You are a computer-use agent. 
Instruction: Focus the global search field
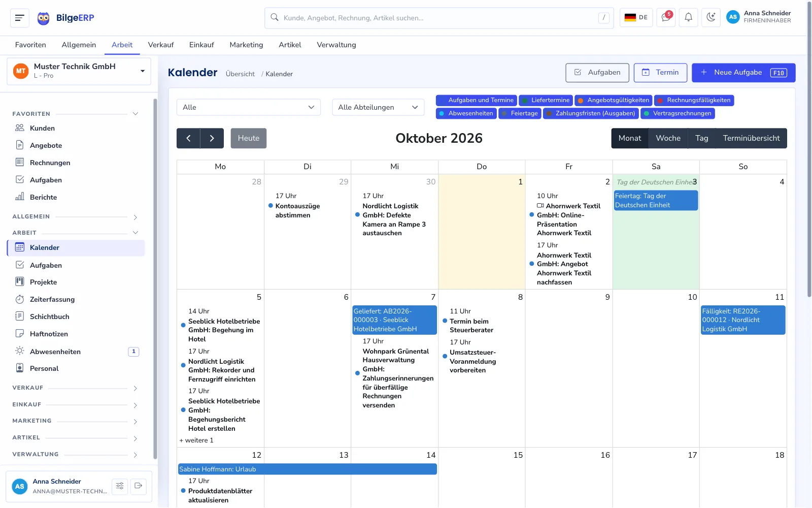[439, 18]
